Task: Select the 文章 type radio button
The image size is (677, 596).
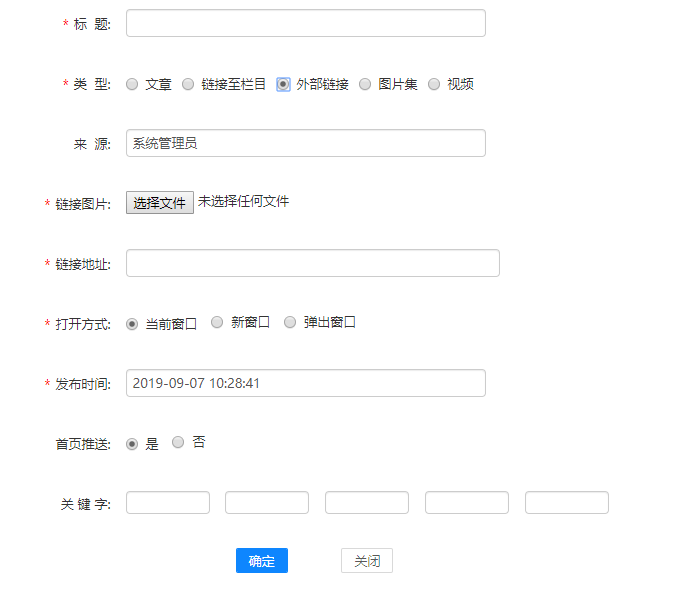Action: pos(132,85)
